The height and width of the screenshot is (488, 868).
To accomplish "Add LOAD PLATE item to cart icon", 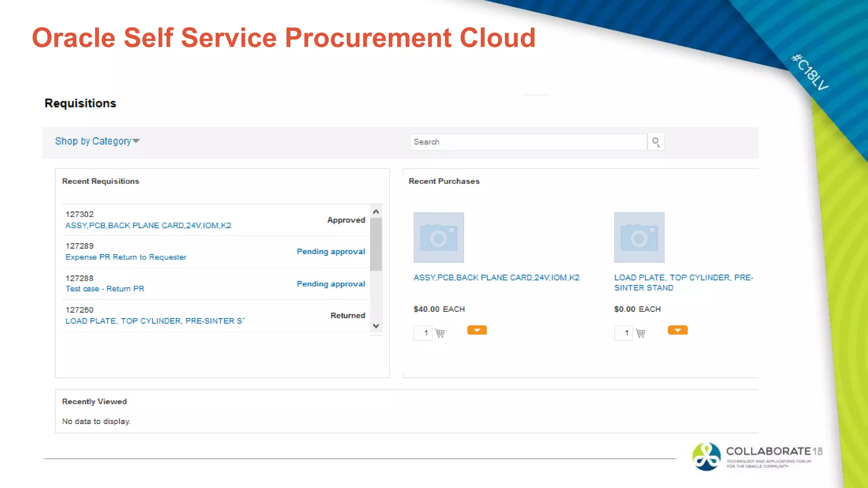I will coord(640,333).
